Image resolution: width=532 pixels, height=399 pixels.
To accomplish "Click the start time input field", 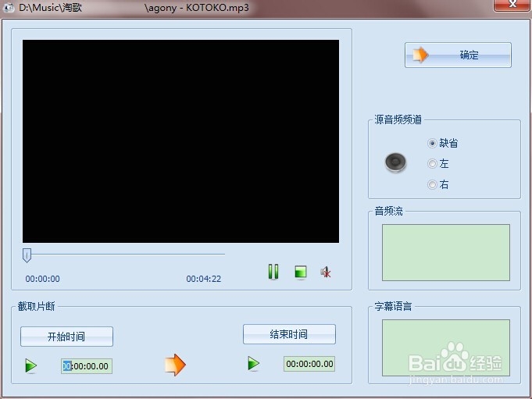I will pyautogui.click(x=87, y=366).
